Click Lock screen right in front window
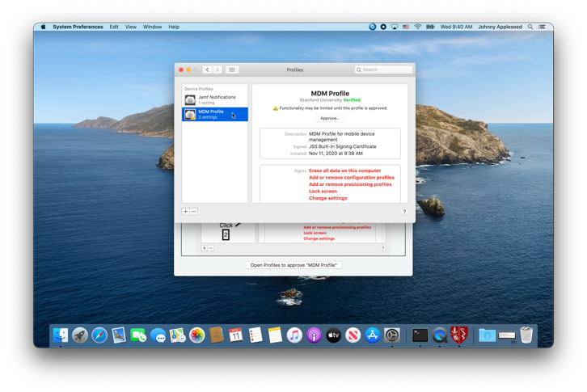 (323, 192)
